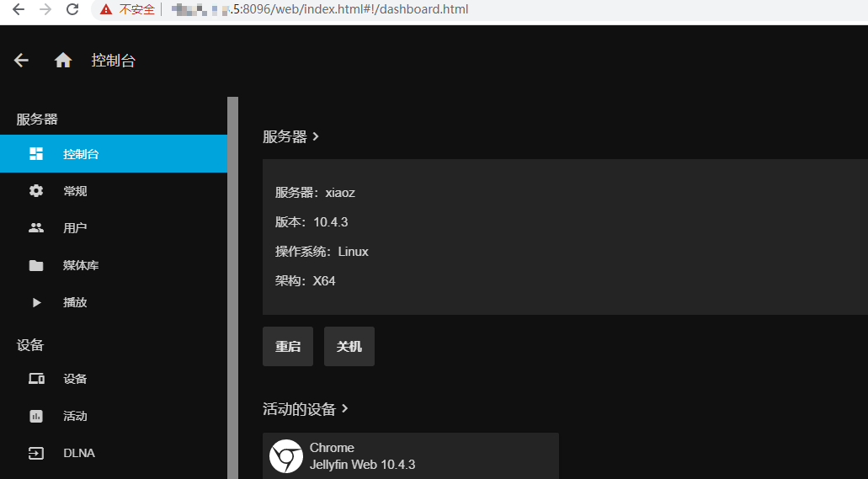
Task: Go to Jellyfin home via house icon
Action: [x=63, y=61]
